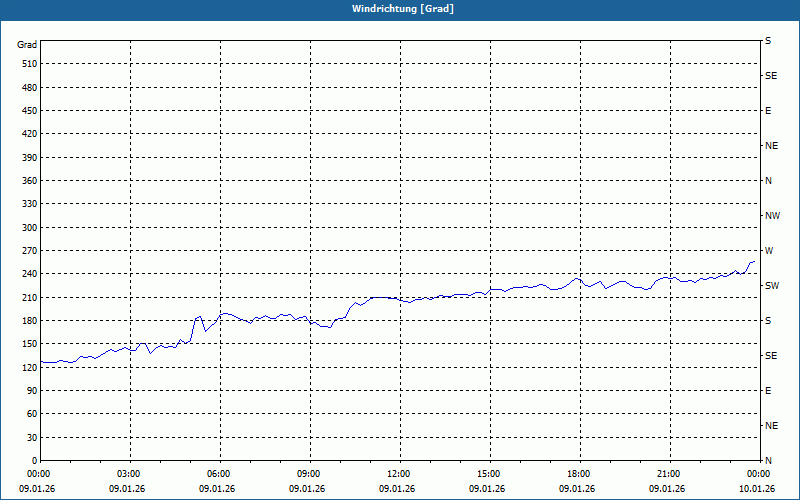The height and width of the screenshot is (500, 800).
Task: Click the SE compass label level with 480
Action: [771, 76]
